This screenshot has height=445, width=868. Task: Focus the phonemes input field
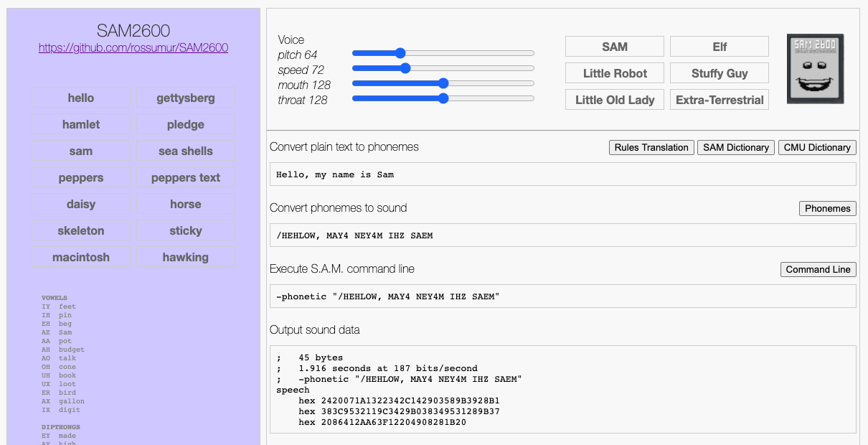(563, 235)
